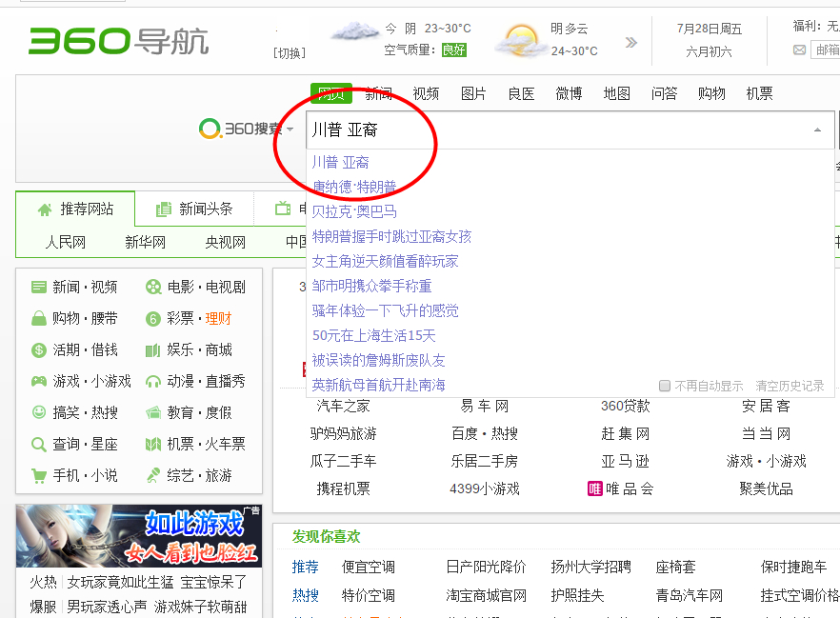Click the mailbox envelope icon
Image resolution: width=840 pixels, height=618 pixels.
click(x=799, y=50)
